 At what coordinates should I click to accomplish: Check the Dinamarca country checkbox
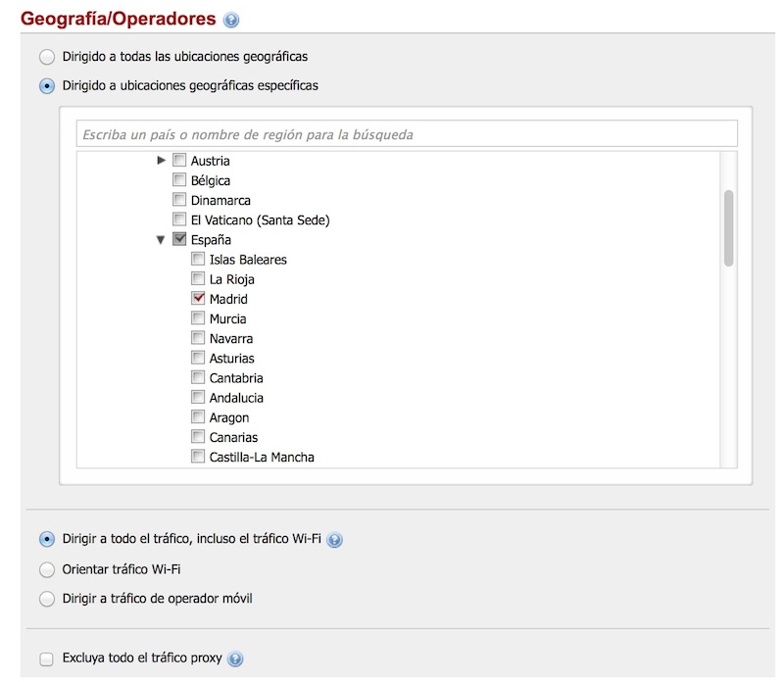(x=179, y=200)
